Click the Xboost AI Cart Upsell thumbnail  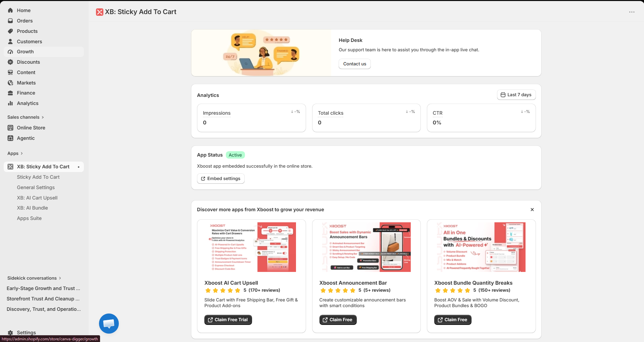252,247
